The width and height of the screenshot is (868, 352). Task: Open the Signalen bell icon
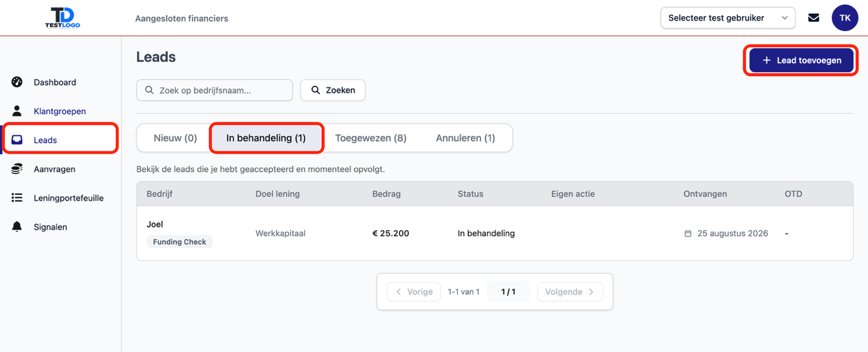(17, 227)
